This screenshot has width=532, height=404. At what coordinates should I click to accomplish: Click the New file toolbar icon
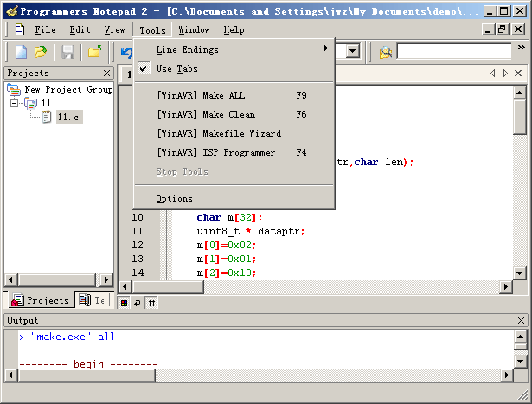click(22, 52)
